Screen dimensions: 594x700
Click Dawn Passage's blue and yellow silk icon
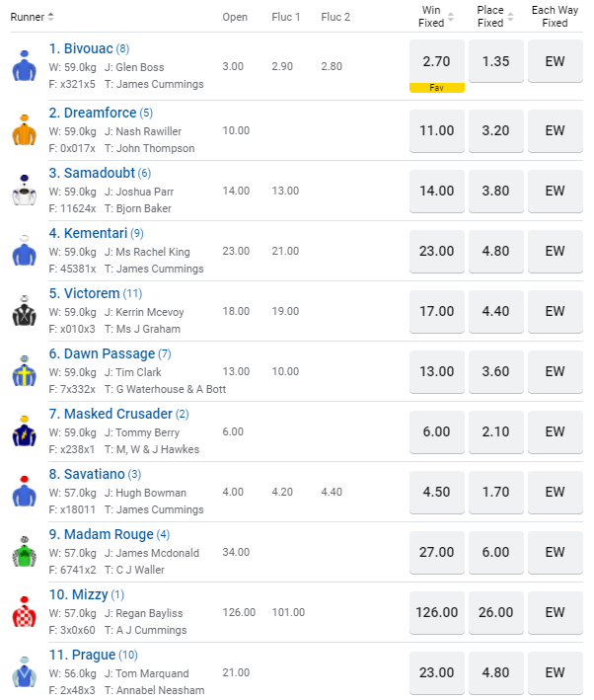[x=24, y=371]
